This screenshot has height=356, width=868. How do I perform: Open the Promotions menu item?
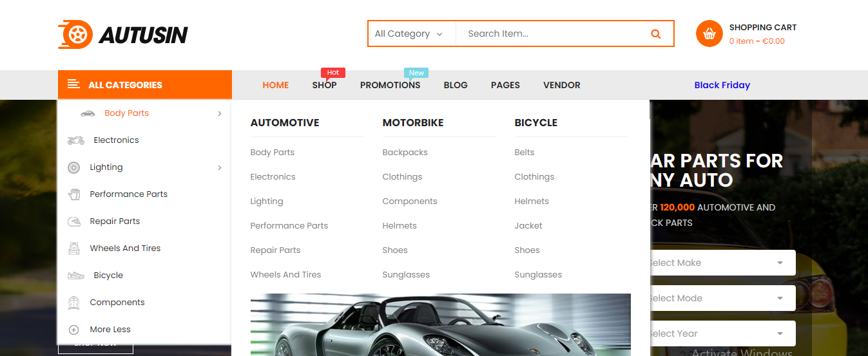(391, 85)
